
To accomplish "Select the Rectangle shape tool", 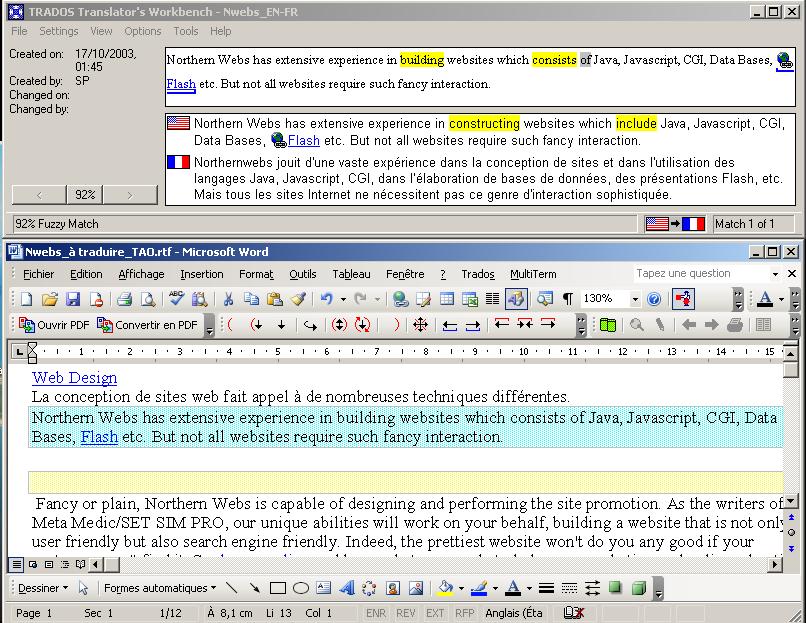I will [x=278, y=588].
